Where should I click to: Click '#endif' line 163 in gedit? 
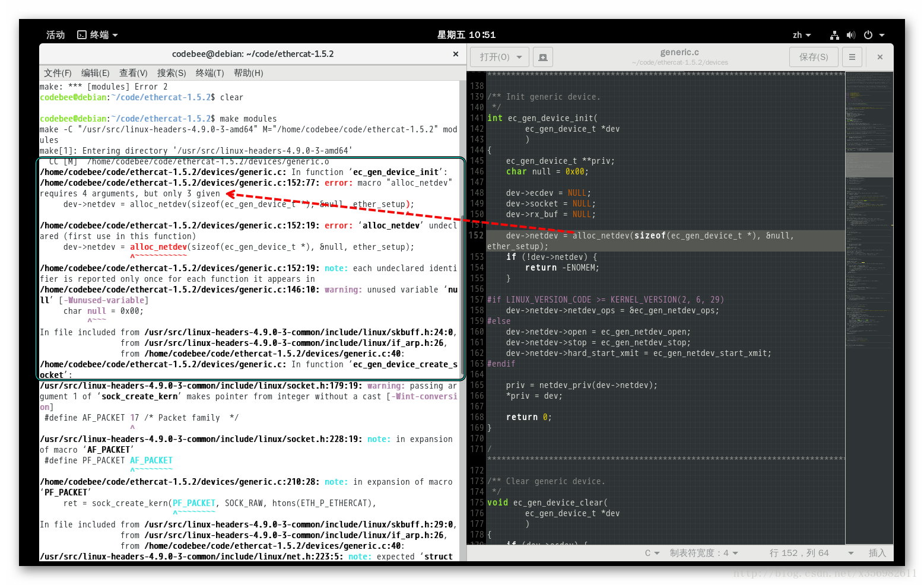(x=501, y=364)
